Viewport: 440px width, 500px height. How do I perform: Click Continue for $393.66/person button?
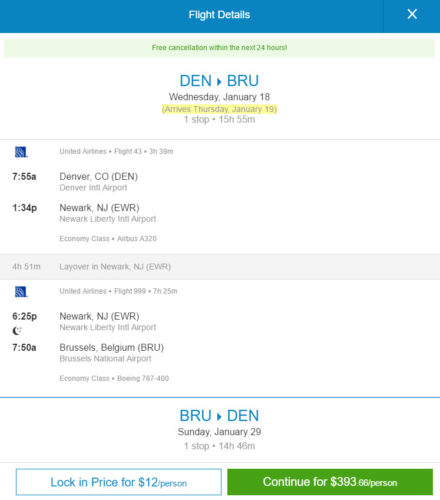pos(330,482)
